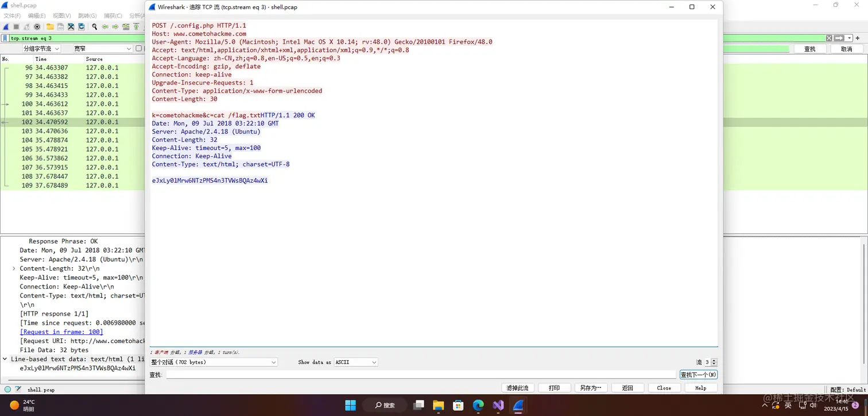The image size is (868, 416).
Task: Select Wireshark icon in the taskbar
Action: 518,405
